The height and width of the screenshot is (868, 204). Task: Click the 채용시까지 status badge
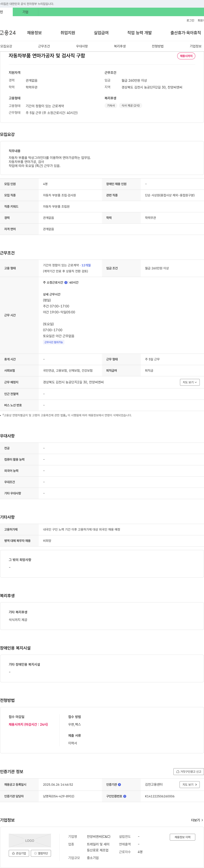186,56
